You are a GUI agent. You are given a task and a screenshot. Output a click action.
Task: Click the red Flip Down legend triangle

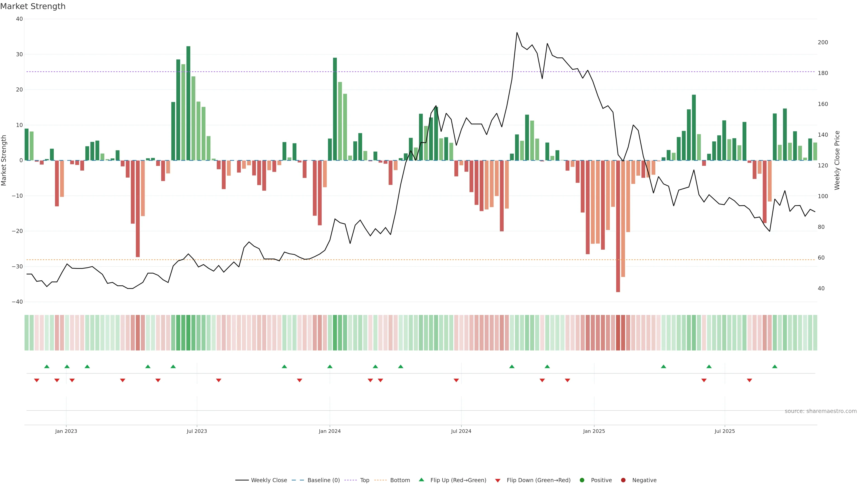pos(498,481)
